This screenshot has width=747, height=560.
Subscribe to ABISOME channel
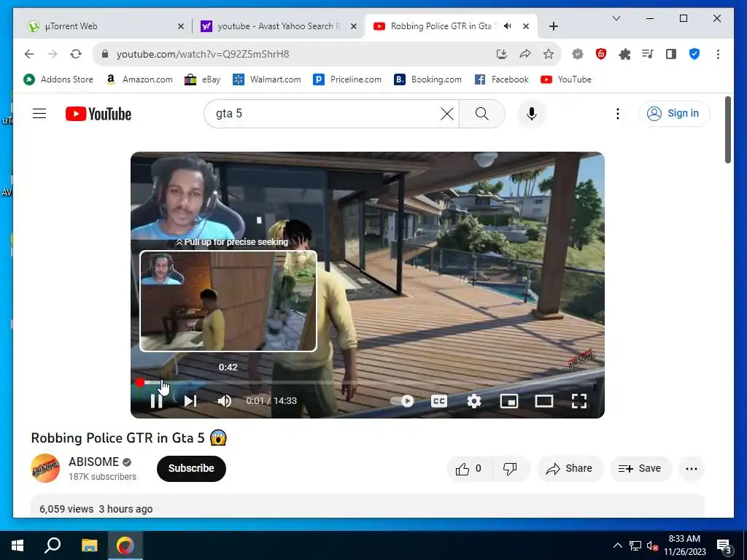[191, 469]
